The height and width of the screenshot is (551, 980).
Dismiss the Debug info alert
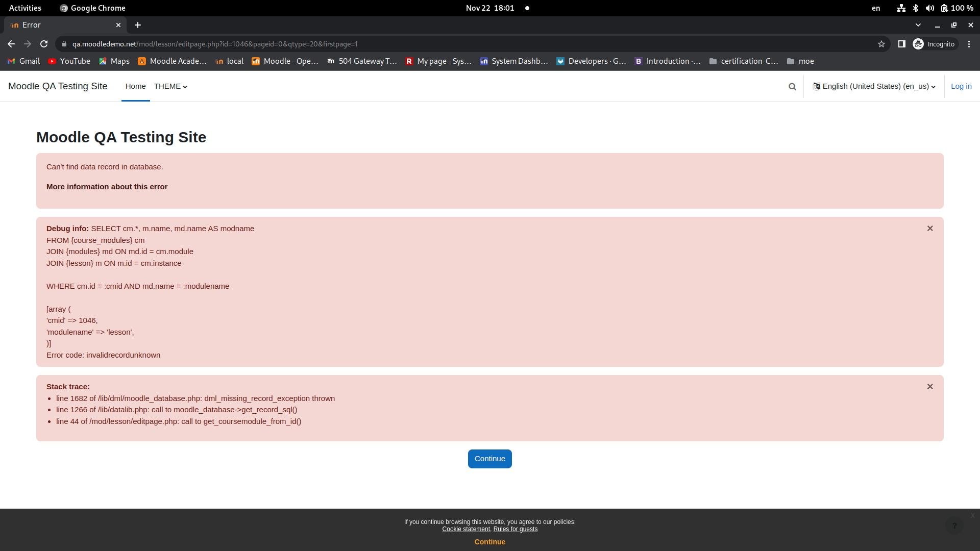coord(930,229)
